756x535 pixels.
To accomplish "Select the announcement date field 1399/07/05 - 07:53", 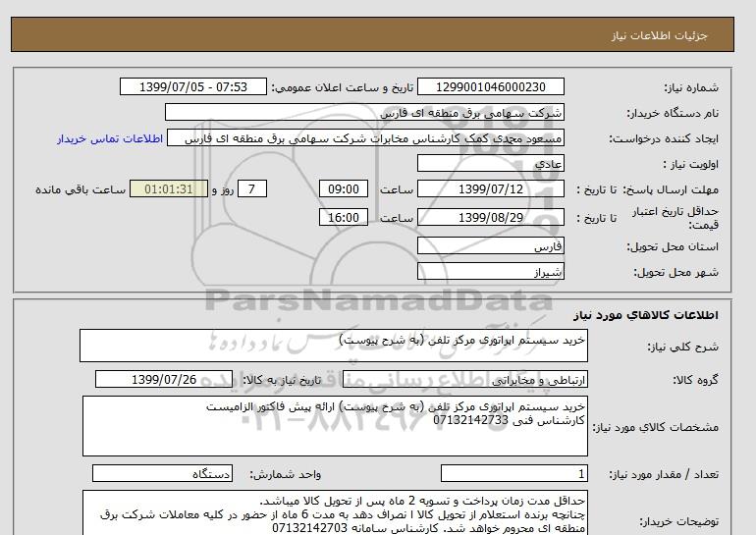I will (192, 87).
